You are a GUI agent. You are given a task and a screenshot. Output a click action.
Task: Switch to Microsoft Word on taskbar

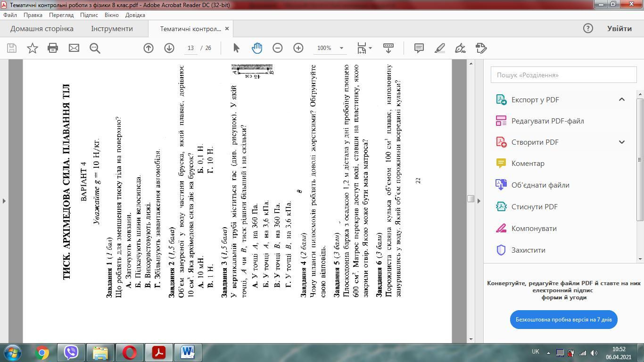187,353
